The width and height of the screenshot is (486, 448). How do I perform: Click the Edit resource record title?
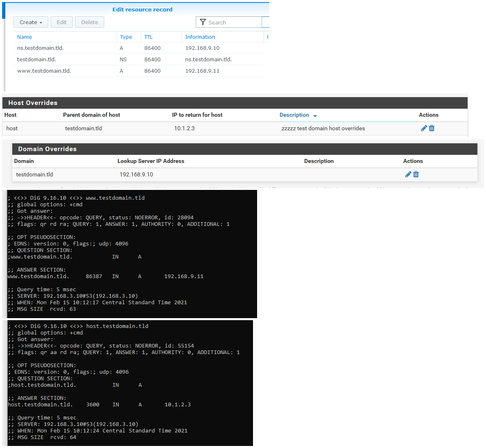tap(142, 10)
